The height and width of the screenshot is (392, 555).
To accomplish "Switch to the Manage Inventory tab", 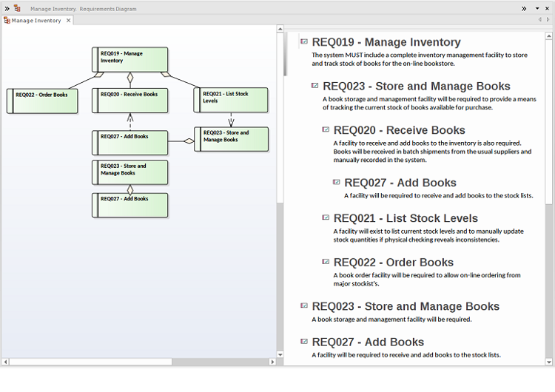I will pos(36,21).
